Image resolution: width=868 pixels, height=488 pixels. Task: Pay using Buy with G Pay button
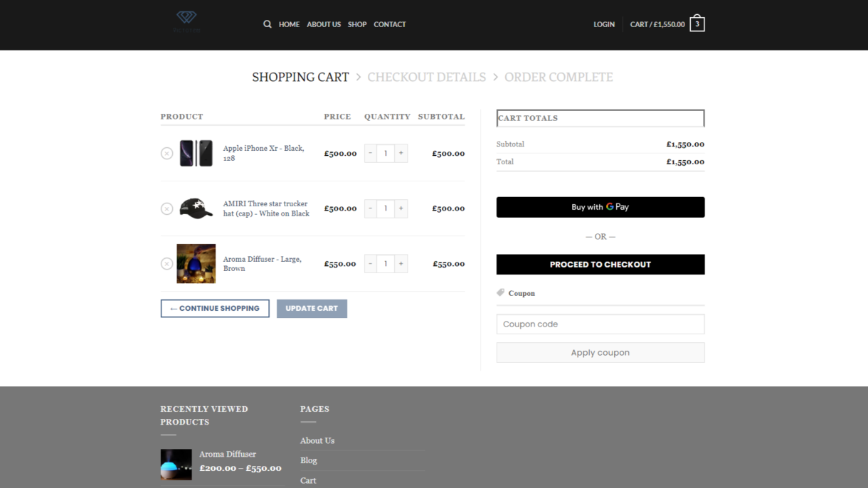point(600,207)
